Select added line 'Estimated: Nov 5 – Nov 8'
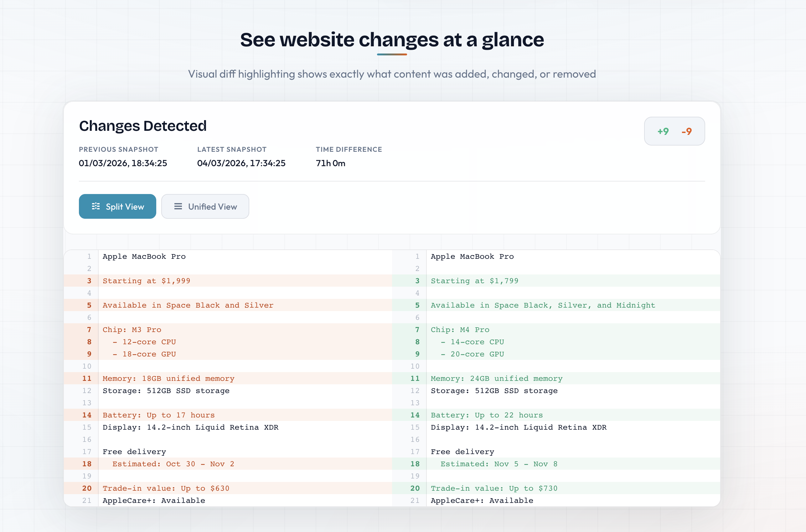The image size is (806, 532). tap(556, 464)
